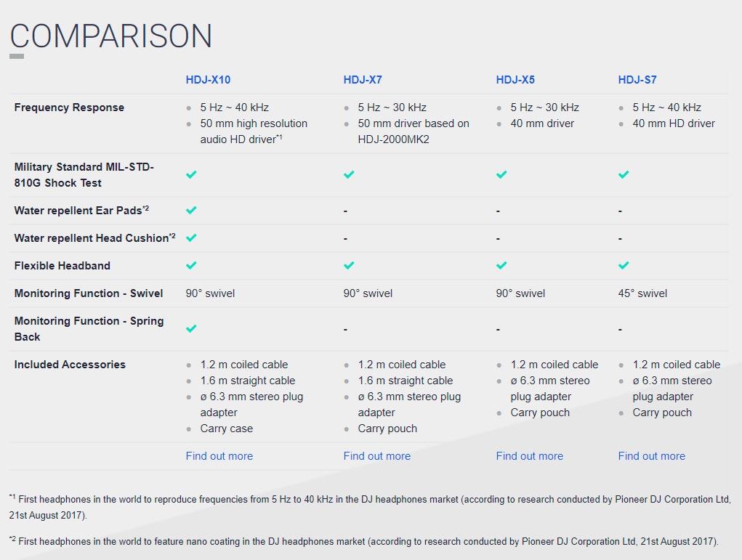Click HDJ-S7 Flexible Headband checkmark
Image resolution: width=742 pixels, height=560 pixels.
coord(624,265)
